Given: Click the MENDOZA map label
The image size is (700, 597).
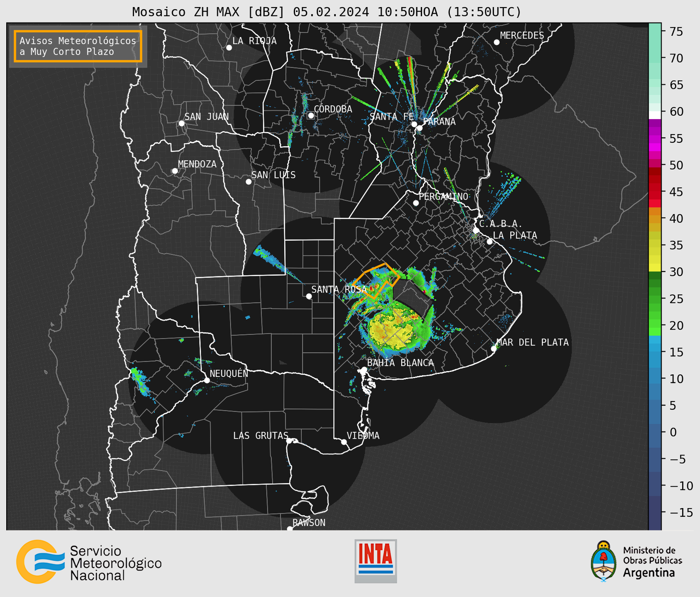Looking at the screenshot, I should [197, 164].
